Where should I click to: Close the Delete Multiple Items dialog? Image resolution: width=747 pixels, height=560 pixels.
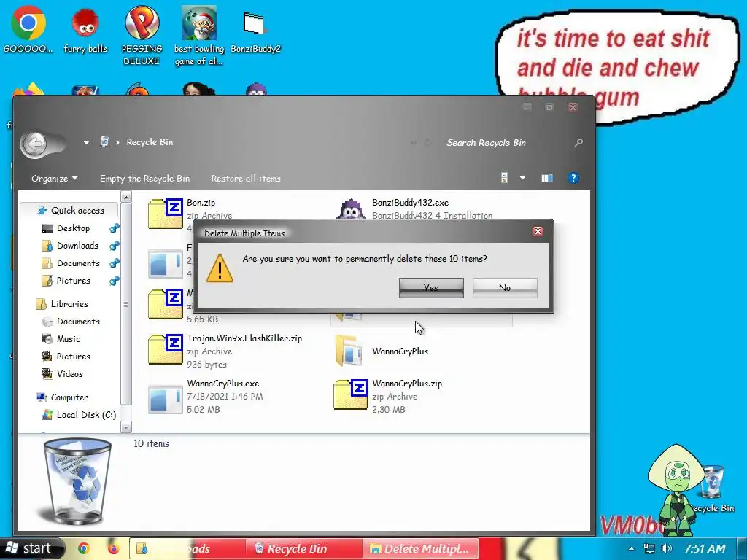[538, 231]
